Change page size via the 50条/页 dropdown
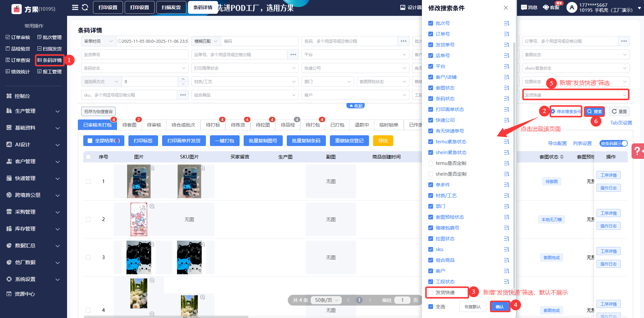Image resolution: width=644 pixels, height=318 pixels. [x=326, y=300]
